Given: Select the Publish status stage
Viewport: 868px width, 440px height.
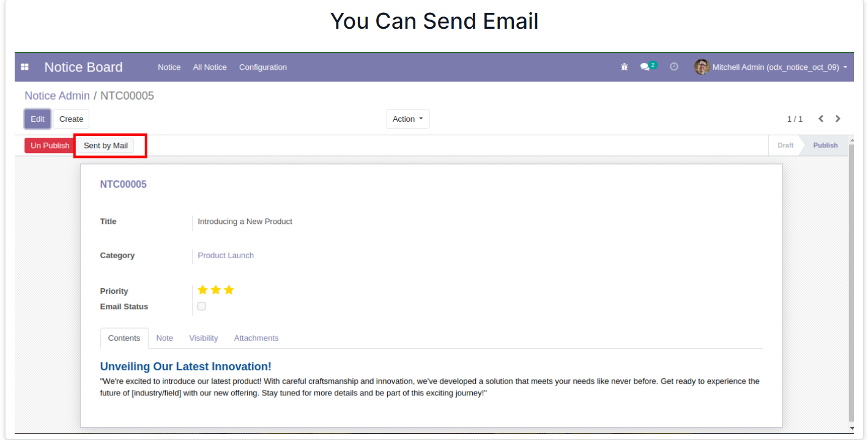Looking at the screenshot, I should tap(825, 146).
